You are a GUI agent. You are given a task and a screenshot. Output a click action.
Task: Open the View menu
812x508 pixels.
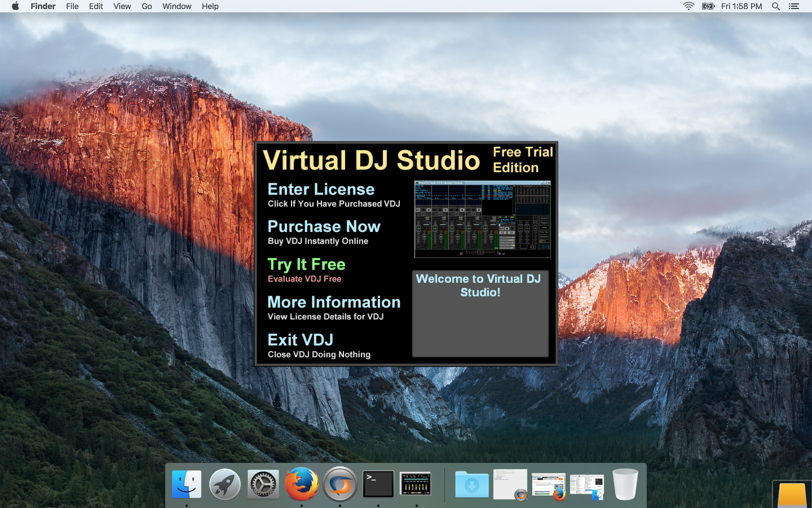(122, 6)
